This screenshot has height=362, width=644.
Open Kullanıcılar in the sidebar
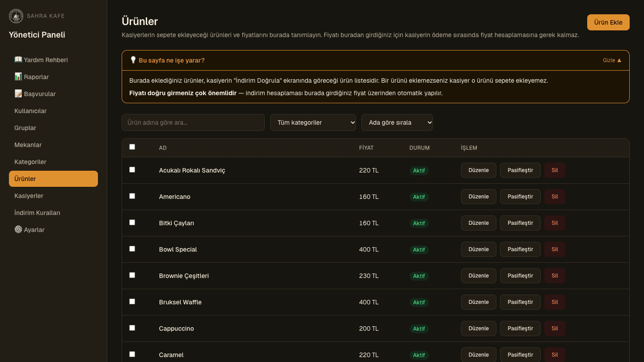(x=53, y=111)
